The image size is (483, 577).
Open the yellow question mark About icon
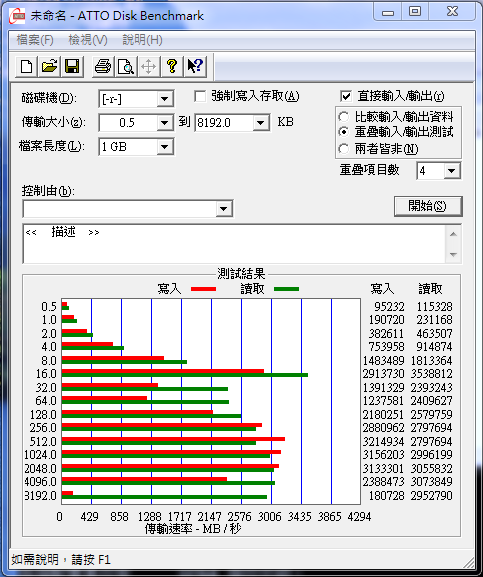172,67
